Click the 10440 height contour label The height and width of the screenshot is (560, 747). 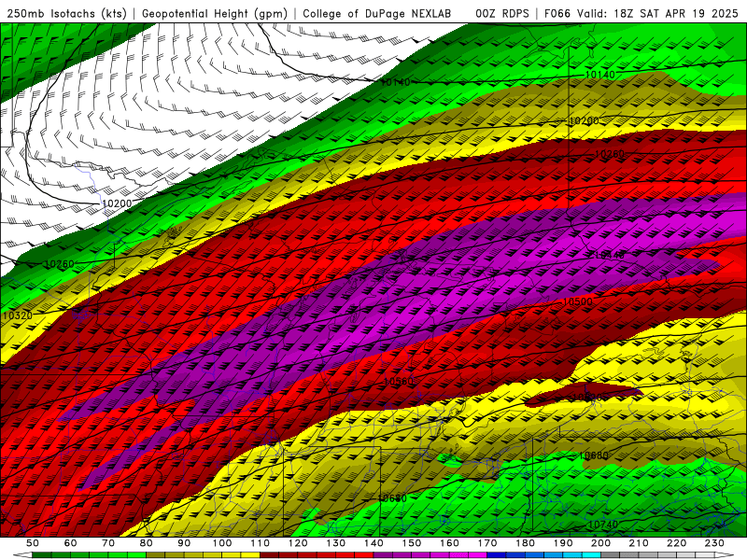610,255
